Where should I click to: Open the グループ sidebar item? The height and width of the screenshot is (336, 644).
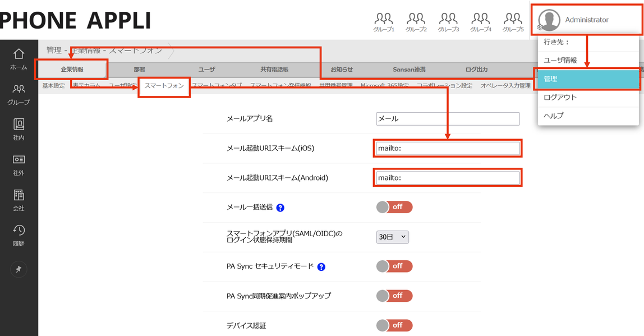(19, 94)
